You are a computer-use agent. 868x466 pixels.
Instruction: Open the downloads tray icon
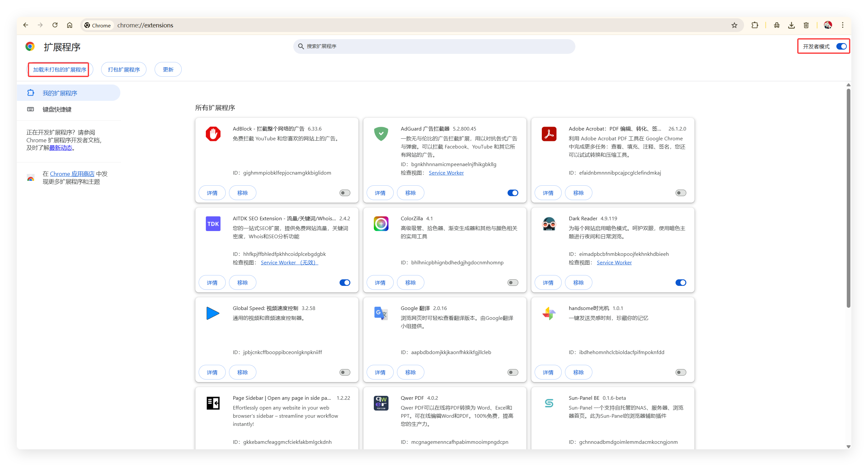791,25
